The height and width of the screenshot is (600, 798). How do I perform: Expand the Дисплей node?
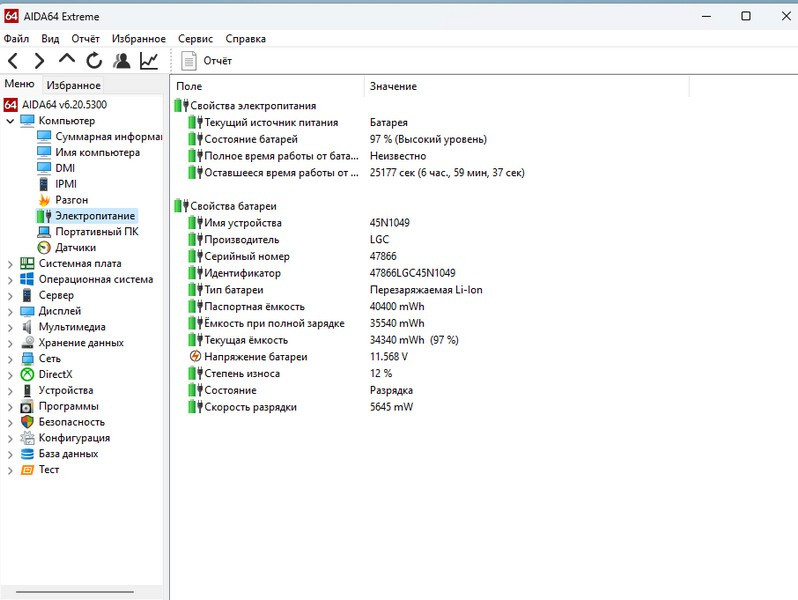(x=10, y=311)
